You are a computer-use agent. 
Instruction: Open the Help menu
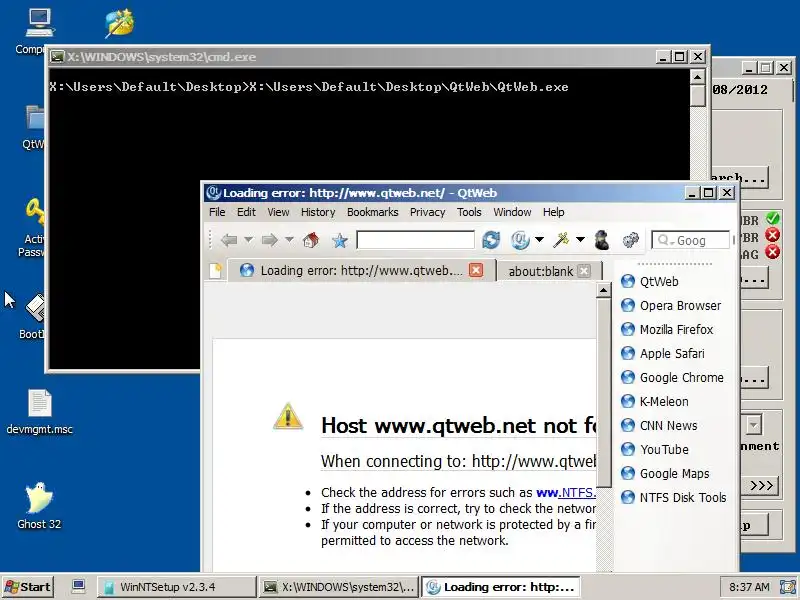(x=554, y=212)
